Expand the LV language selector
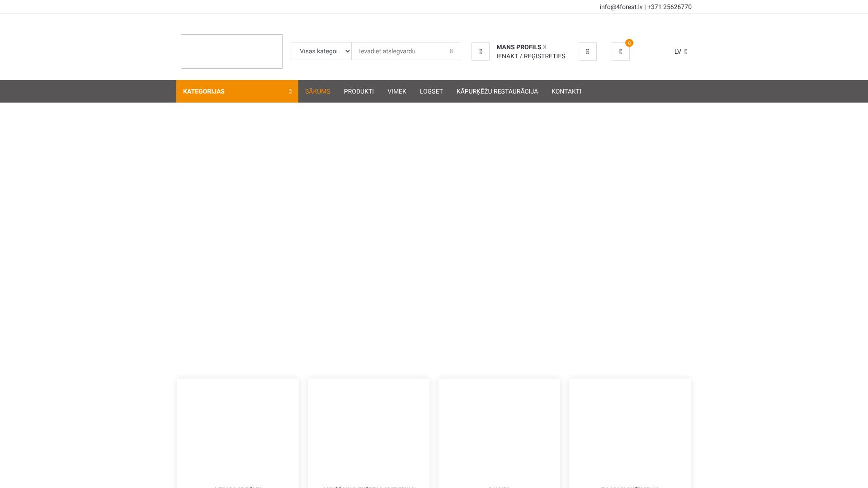Image resolution: width=868 pixels, height=488 pixels. pyautogui.click(x=680, y=52)
